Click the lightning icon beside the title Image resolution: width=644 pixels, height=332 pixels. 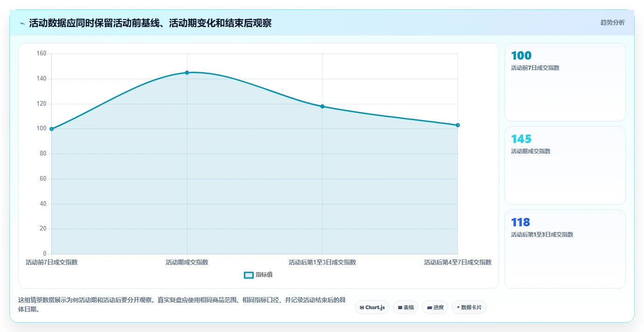pos(22,23)
